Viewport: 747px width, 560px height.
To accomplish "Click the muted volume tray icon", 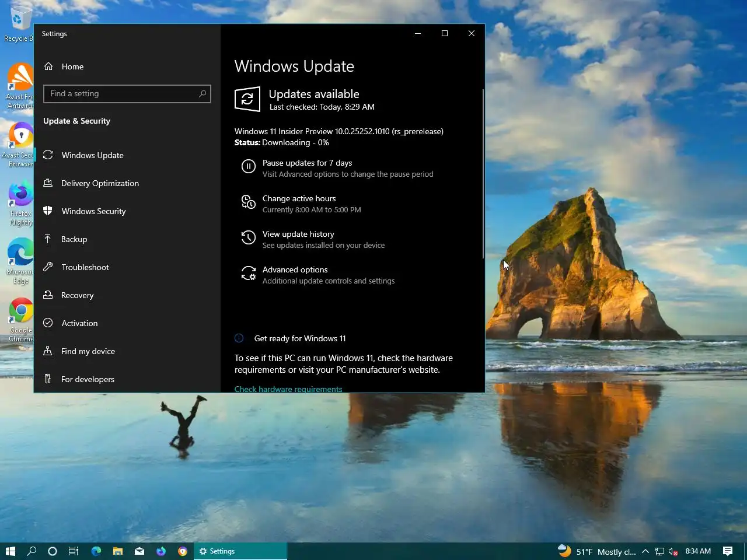I will point(673,551).
